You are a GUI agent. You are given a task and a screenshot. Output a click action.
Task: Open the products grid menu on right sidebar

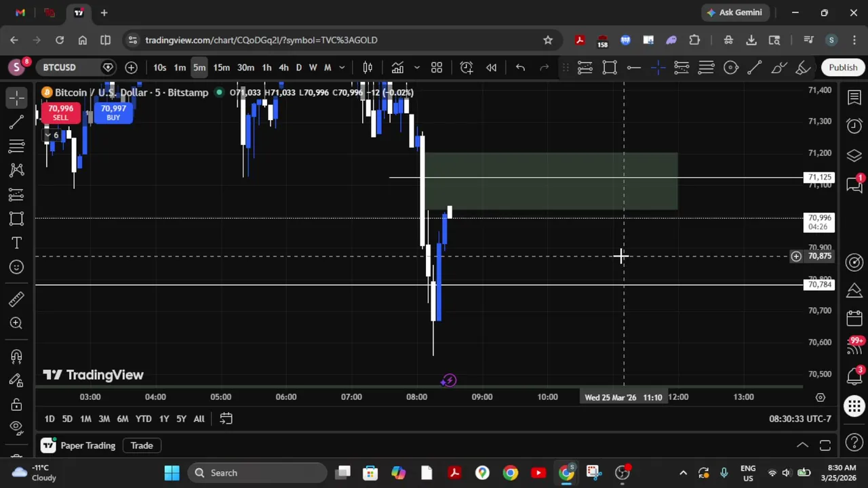click(854, 406)
